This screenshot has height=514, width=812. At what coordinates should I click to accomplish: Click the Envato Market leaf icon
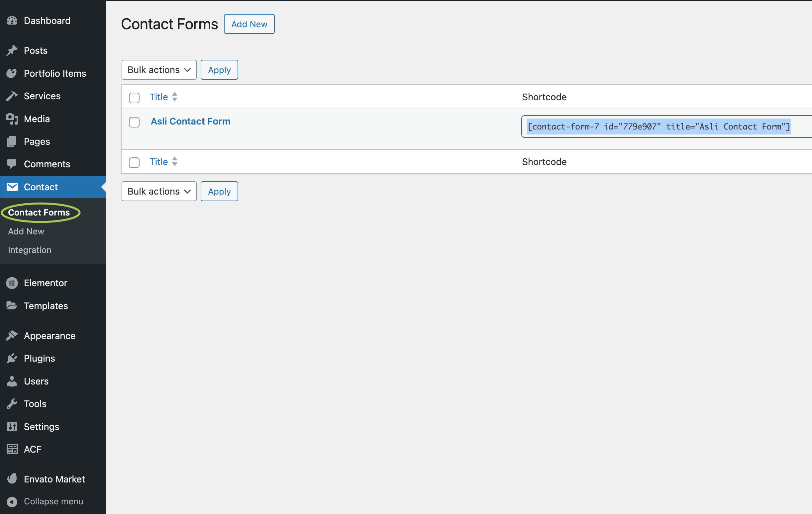(x=12, y=479)
